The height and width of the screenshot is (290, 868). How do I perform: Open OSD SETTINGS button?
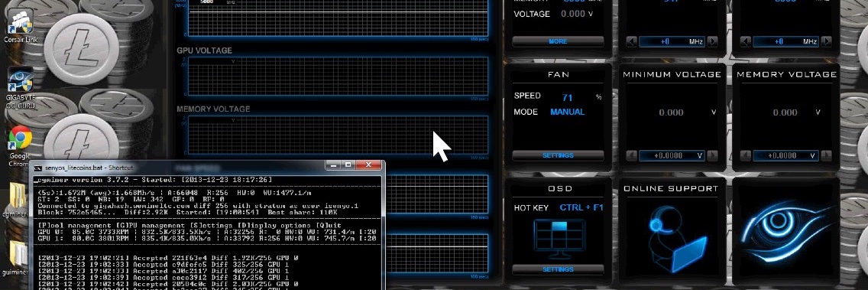tap(558, 269)
